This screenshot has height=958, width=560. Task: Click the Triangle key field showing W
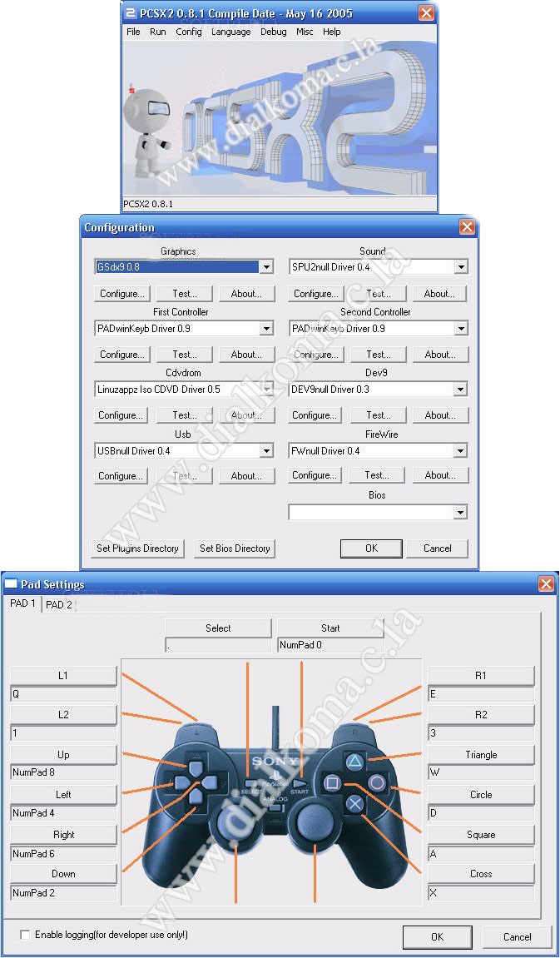point(481,773)
